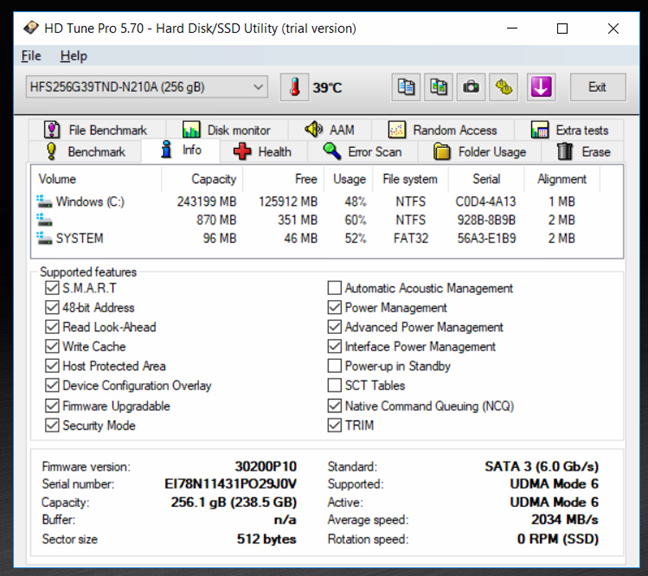Viewport: 648px width, 576px height.
Task: Open the File menu
Action: 31,56
